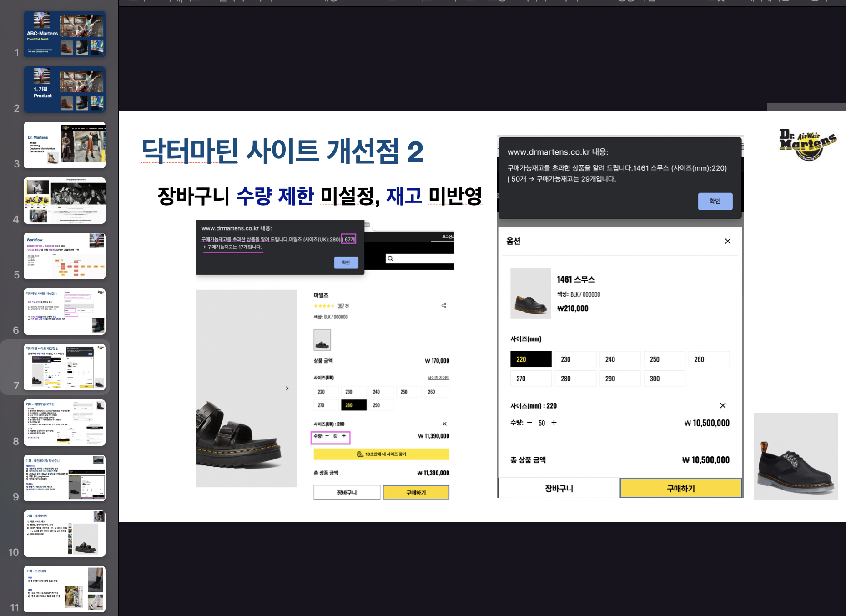Select the BLK color swatch thumbnail of the sandal
Image resolution: width=846 pixels, height=616 pixels.
pos(322,339)
